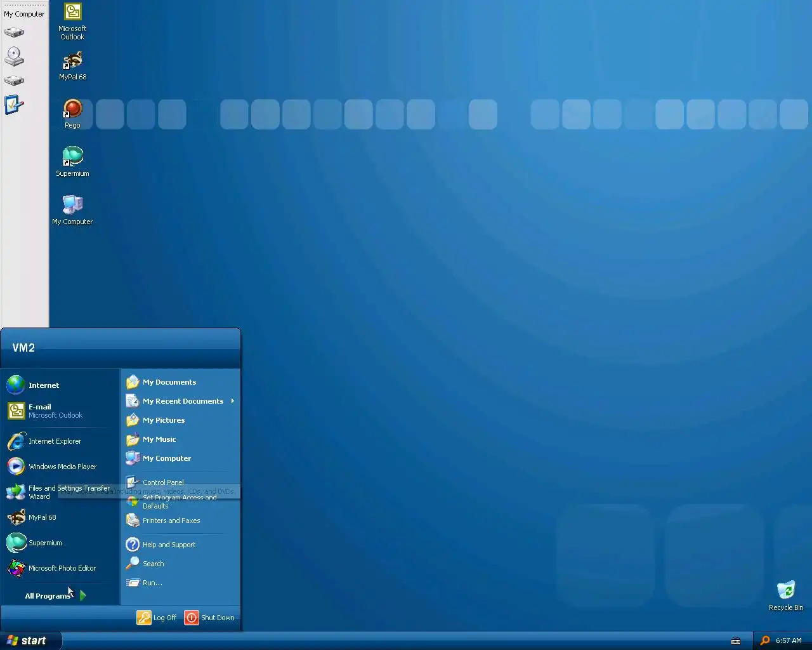Open E-mail Microsoft Outlook in Start menu

coord(60,411)
